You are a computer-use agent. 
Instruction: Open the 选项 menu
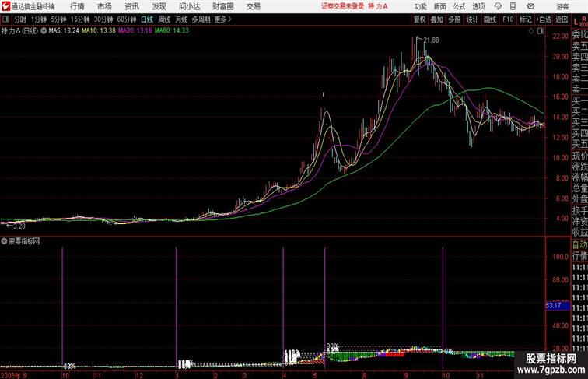pyautogui.click(x=478, y=6)
